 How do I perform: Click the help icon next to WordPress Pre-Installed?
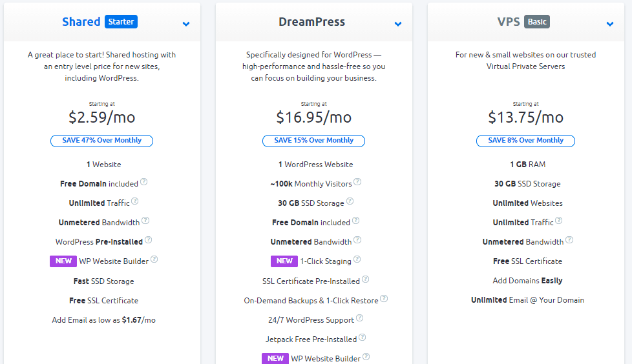click(x=149, y=239)
